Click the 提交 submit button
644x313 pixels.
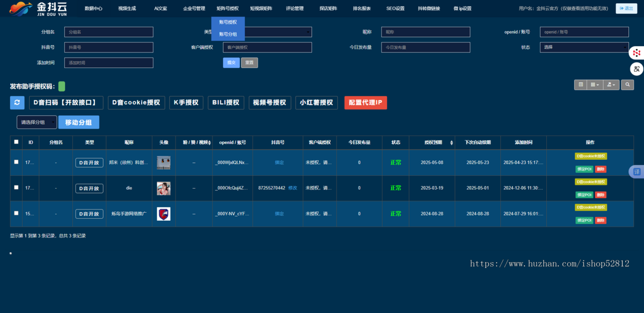point(231,63)
